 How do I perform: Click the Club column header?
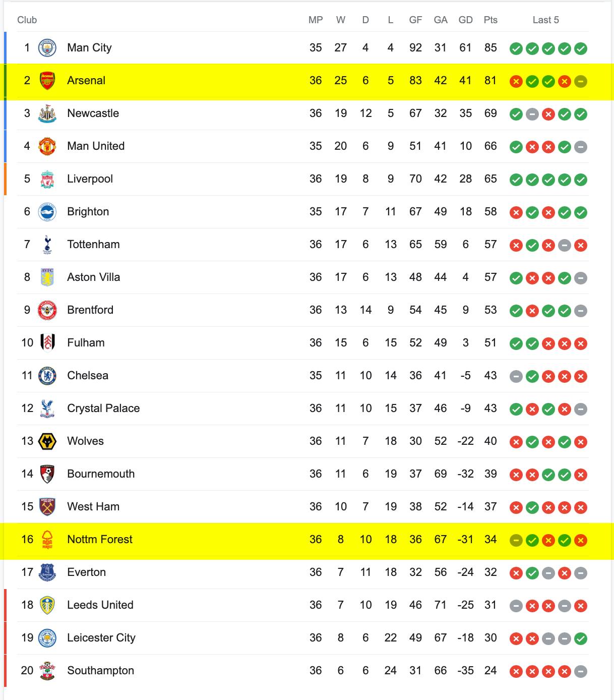(27, 20)
